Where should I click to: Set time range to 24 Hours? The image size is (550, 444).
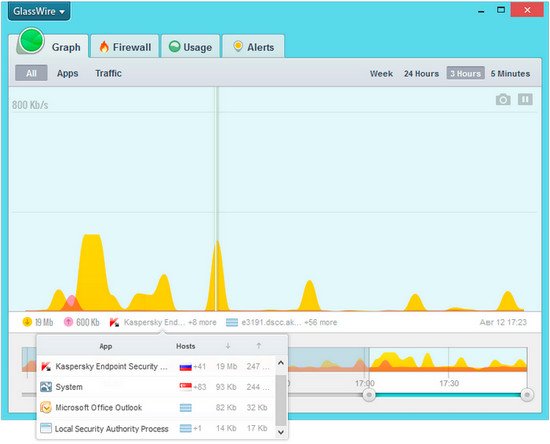pyautogui.click(x=421, y=74)
